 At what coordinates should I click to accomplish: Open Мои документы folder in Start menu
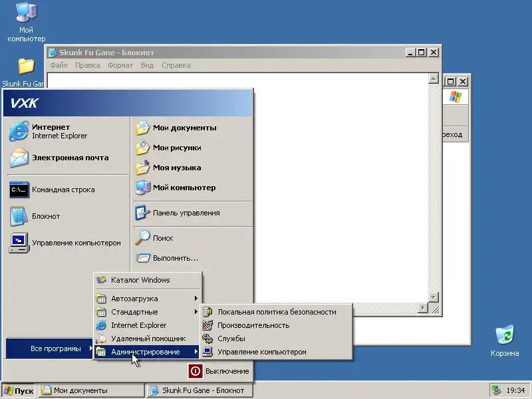[x=193, y=128]
